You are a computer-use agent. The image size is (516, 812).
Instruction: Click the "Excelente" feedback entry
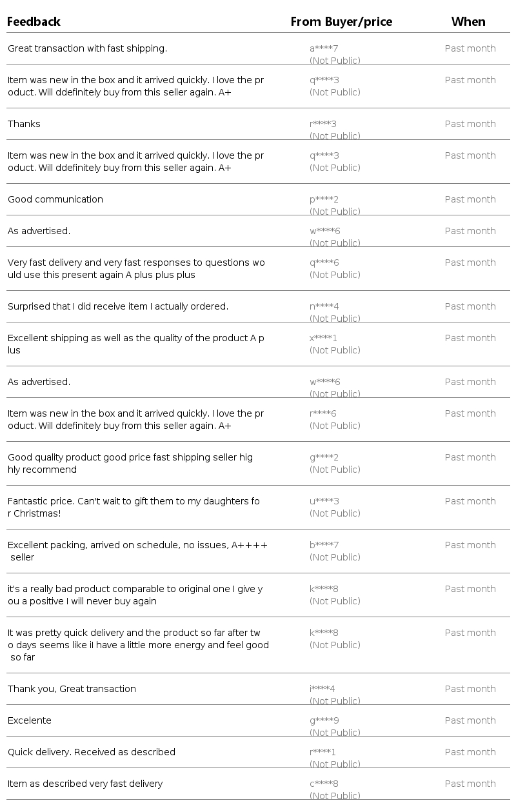point(30,720)
